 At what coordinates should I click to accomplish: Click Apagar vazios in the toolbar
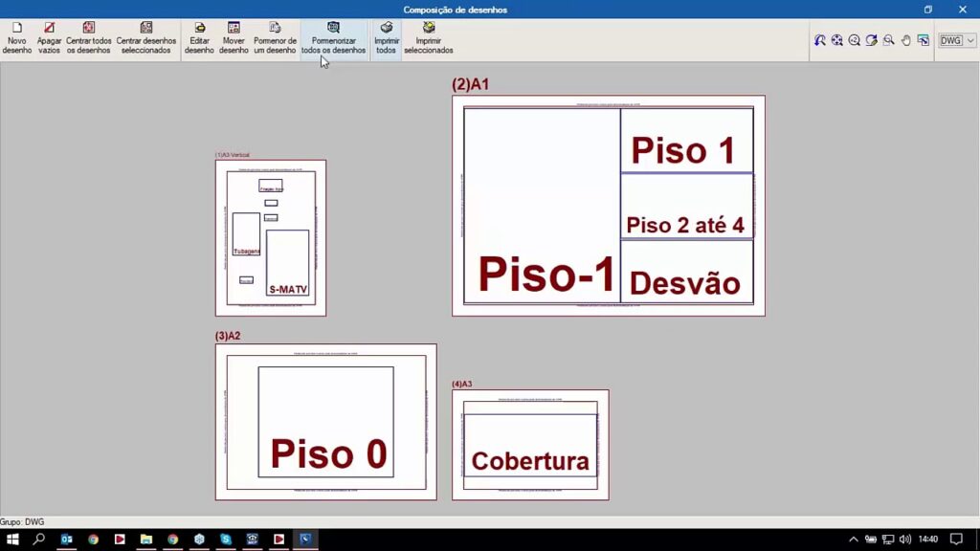pos(49,37)
